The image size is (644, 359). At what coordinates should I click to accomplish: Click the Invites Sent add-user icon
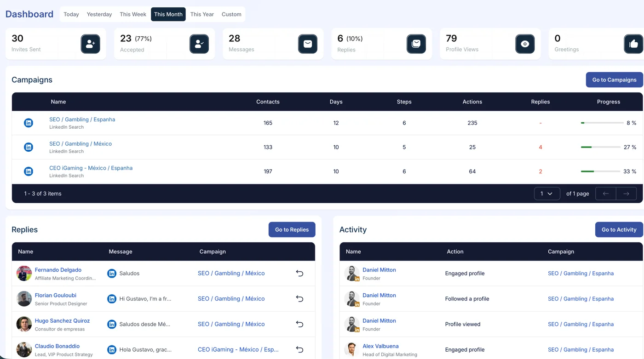pyautogui.click(x=91, y=44)
